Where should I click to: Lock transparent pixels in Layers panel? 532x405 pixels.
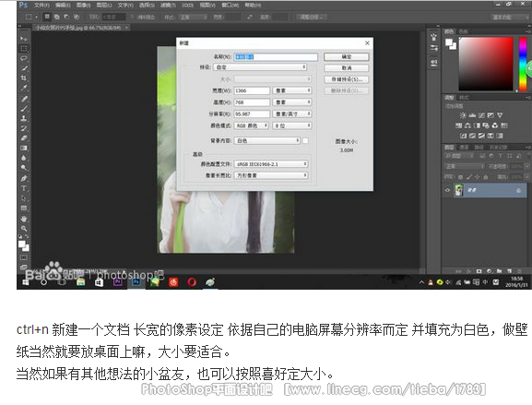click(460, 177)
